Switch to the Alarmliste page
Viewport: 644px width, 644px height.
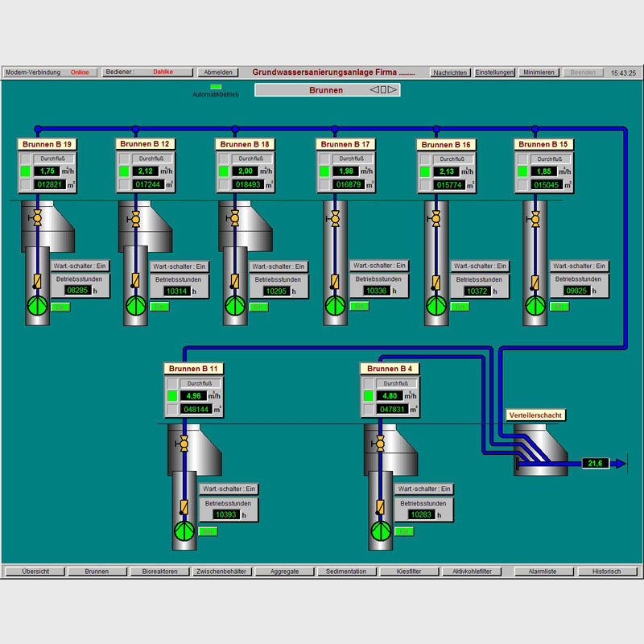[x=543, y=572]
